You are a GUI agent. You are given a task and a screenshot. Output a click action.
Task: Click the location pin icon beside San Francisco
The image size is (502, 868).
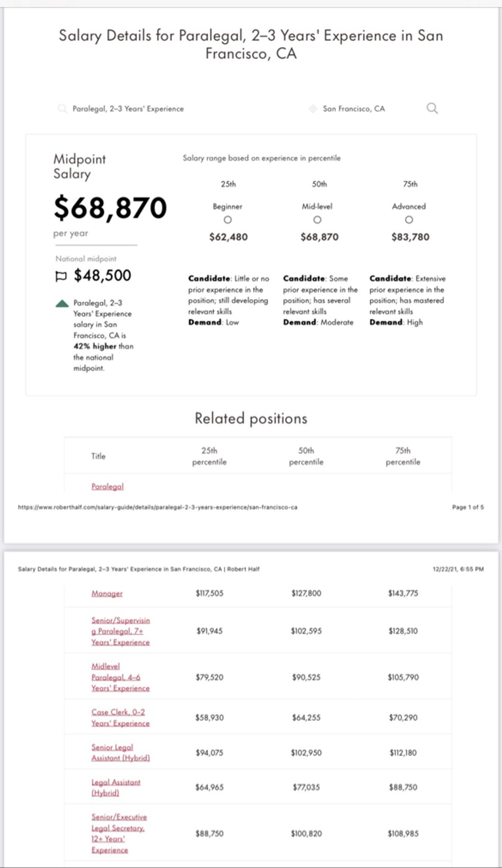coord(312,109)
